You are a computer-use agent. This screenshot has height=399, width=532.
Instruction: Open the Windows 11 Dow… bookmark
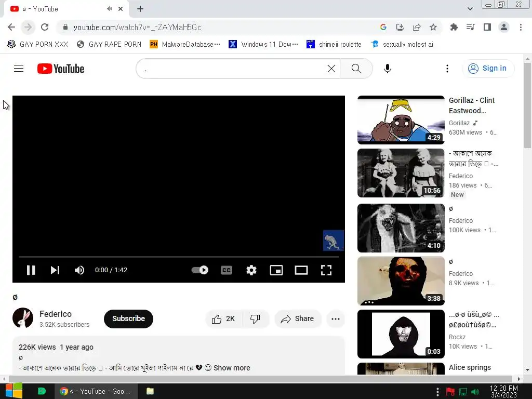(x=263, y=44)
